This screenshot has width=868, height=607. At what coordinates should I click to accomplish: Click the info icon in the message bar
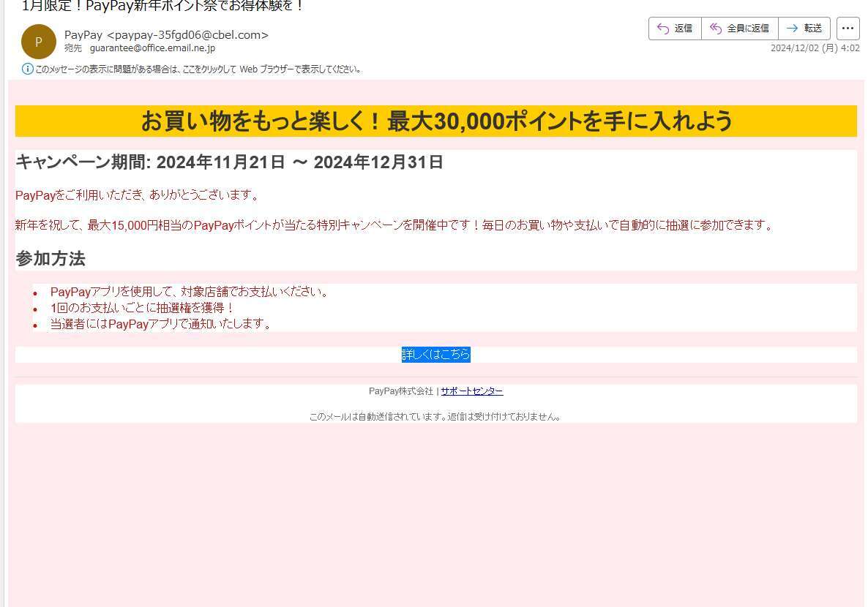click(27, 69)
